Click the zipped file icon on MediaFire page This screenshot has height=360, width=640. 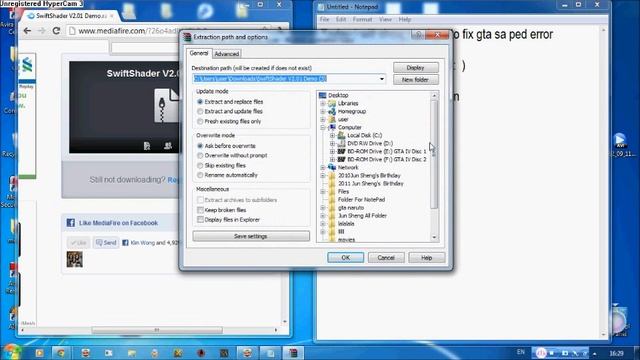(167, 106)
